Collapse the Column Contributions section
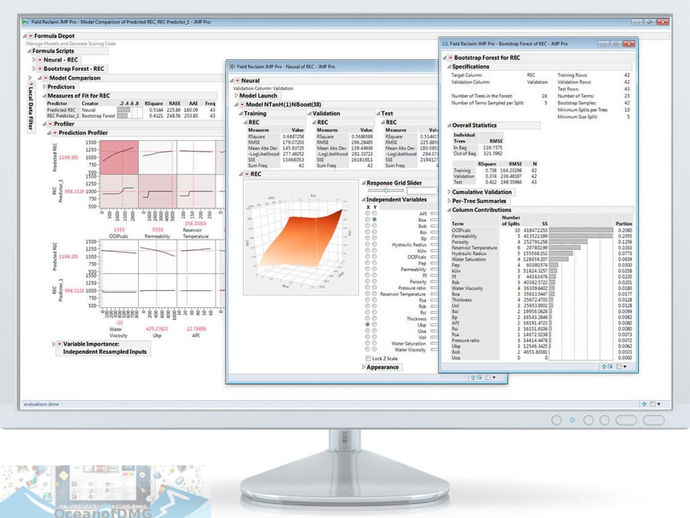 click(x=449, y=210)
